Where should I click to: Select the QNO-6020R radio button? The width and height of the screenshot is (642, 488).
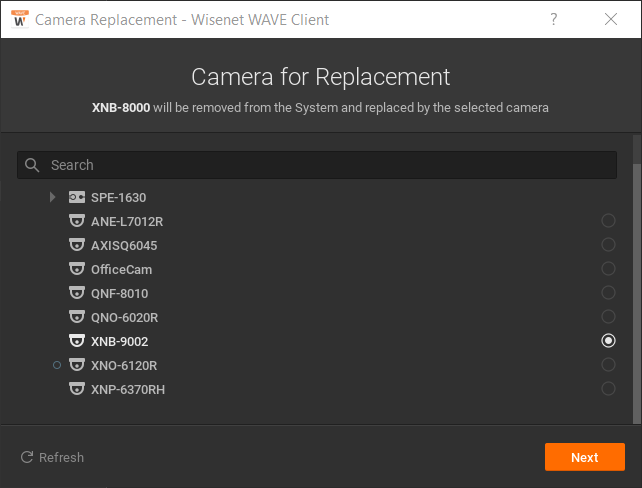tap(608, 316)
